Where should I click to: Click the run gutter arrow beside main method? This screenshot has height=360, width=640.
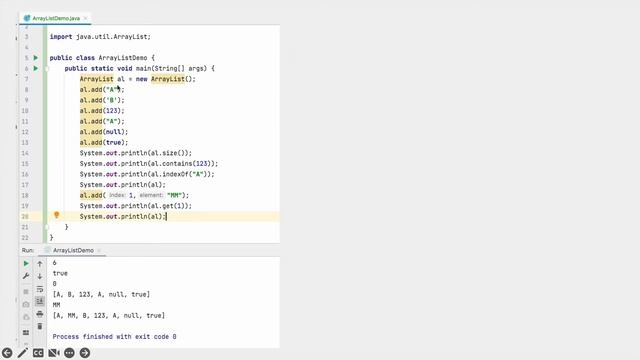click(x=36, y=68)
